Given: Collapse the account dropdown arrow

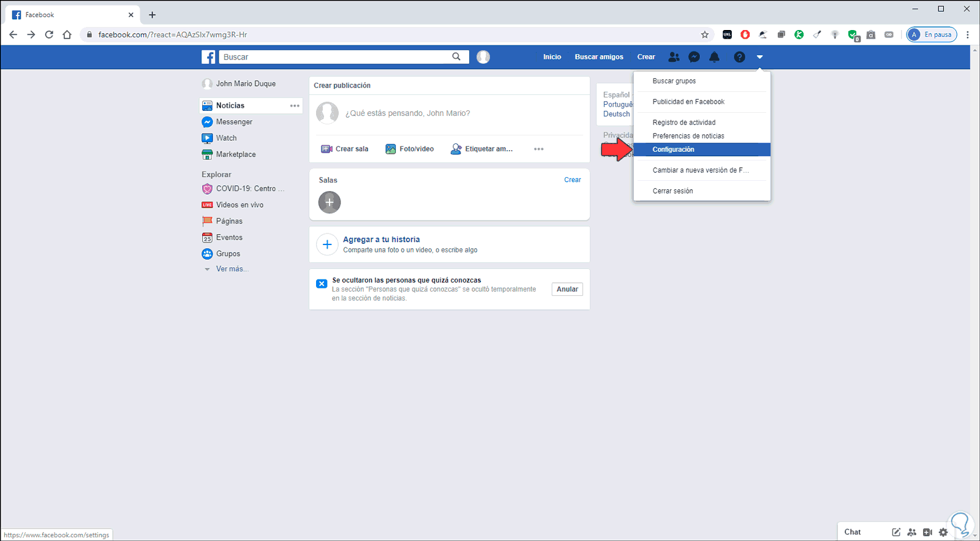Looking at the screenshot, I should pyautogui.click(x=759, y=57).
